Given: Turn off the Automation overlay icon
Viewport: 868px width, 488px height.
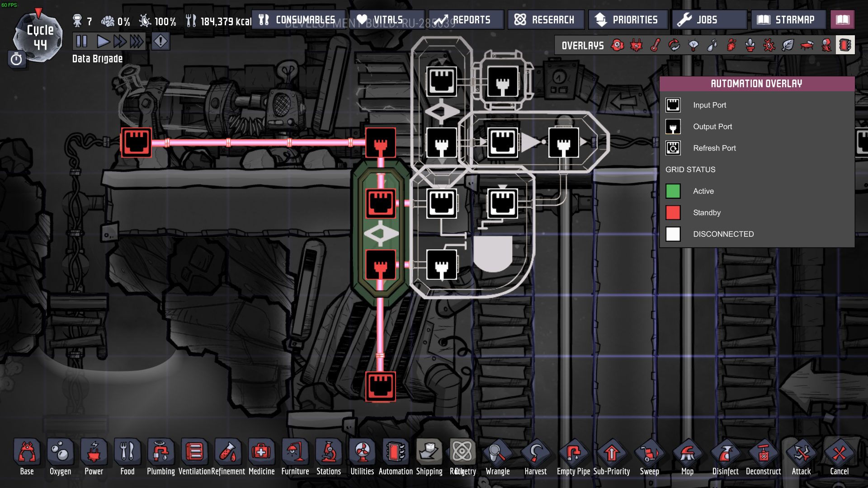Looking at the screenshot, I should click(844, 45).
